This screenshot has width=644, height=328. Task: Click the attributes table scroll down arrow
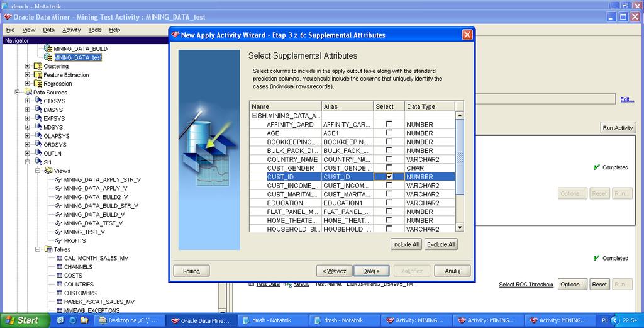[x=460, y=227]
